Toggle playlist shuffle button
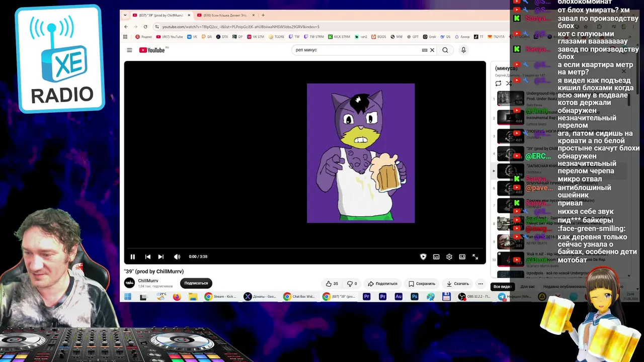Screen dimensions: 644x362 click(509, 83)
